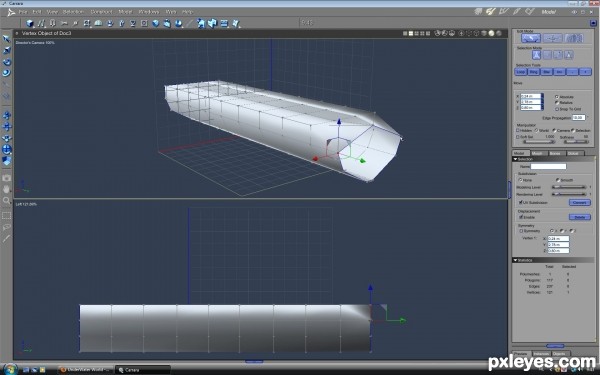Open the View menu
600x375 pixels.
(x=52, y=12)
